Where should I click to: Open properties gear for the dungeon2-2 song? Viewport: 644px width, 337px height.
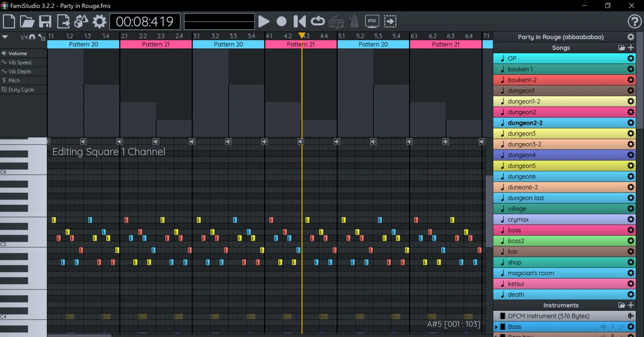click(x=630, y=123)
